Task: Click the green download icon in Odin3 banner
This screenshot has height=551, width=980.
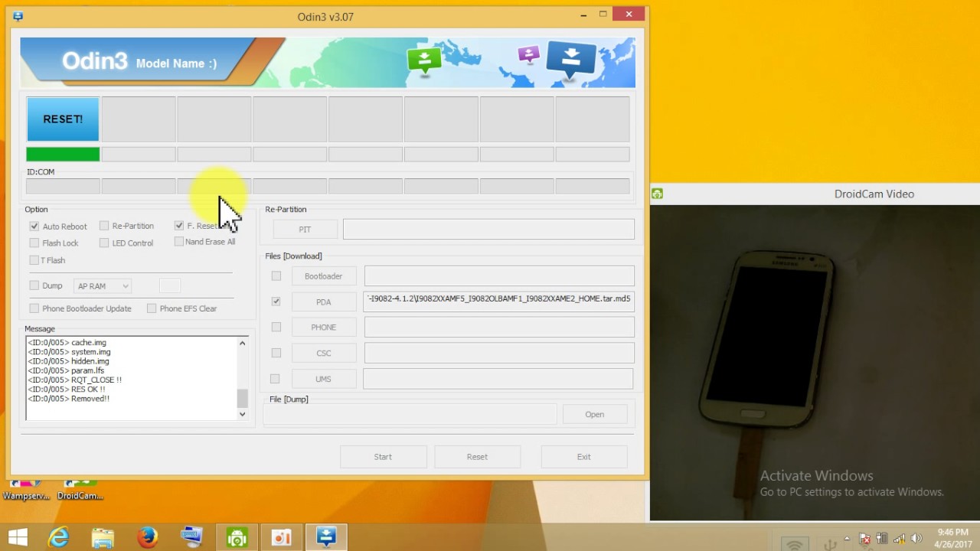Action: point(424,60)
